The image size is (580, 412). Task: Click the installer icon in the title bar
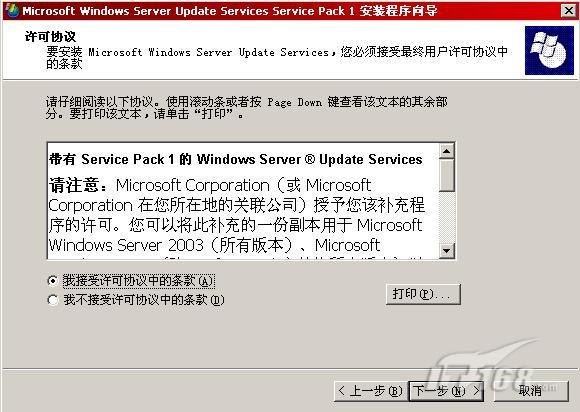[x=12, y=10]
